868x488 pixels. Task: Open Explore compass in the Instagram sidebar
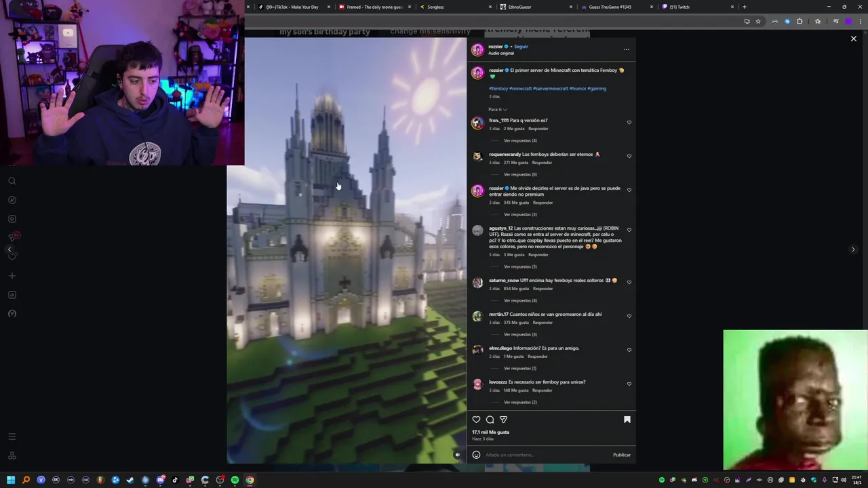(12, 200)
